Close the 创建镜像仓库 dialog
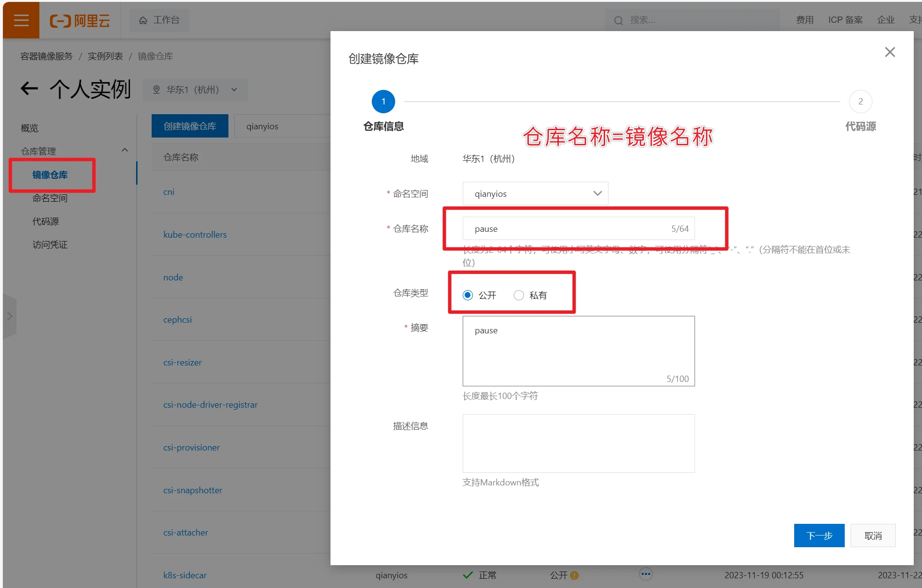Screen dimensions: 922x588 click(x=889, y=52)
